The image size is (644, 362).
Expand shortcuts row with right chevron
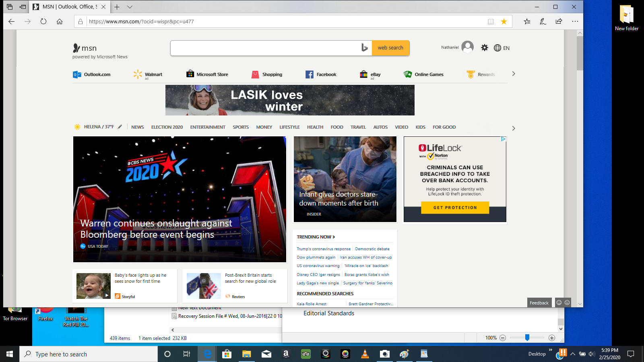(x=513, y=74)
